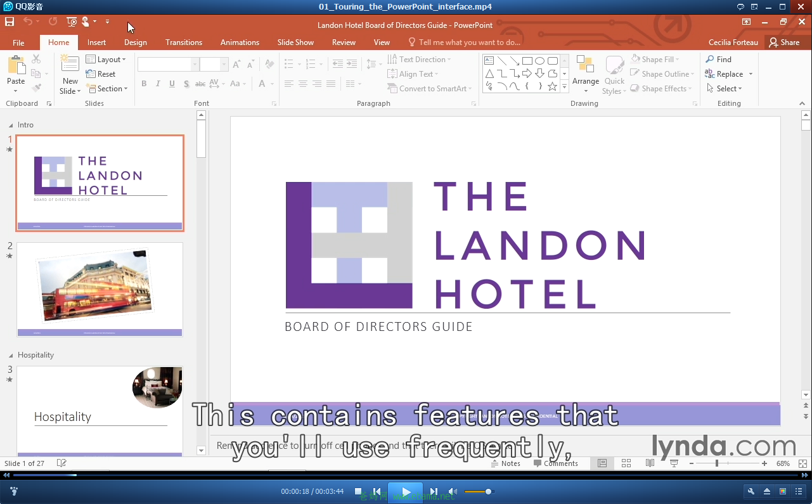This screenshot has width=812, height=504.
Task: Open the Shape Fill dropdown
Action: point(655,60)
